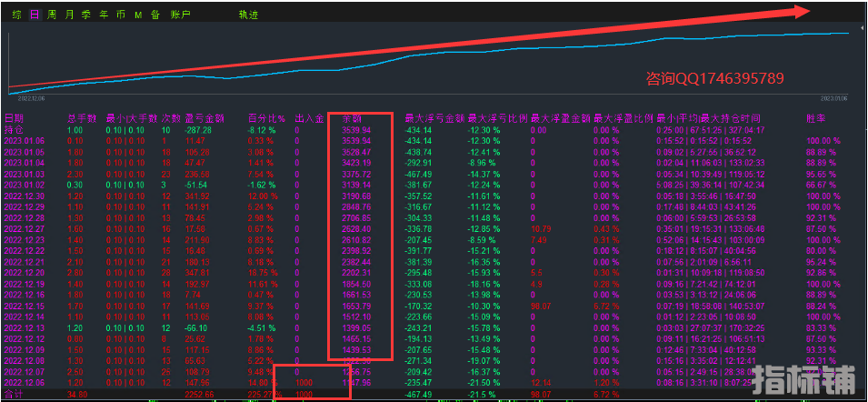Click the M tab in top bar
The width and height of the screenshot is (868, 402).
(x=138, y=15)
